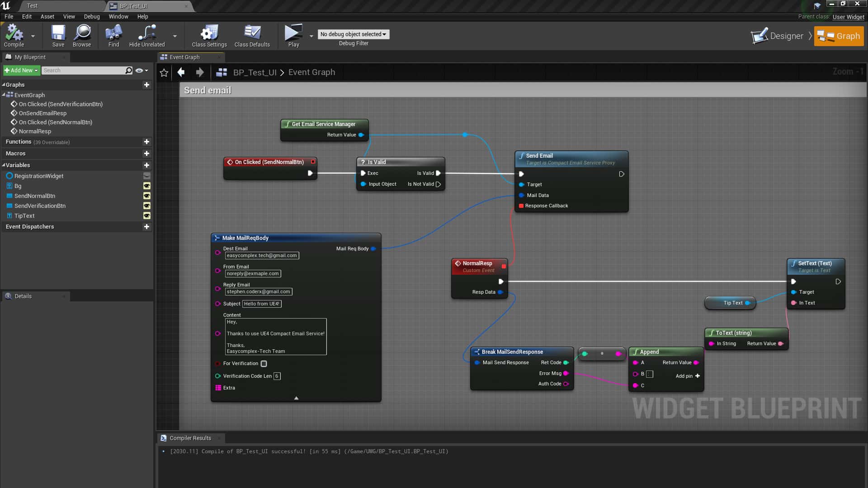Click the Subject field Hello from UE4!
The image size is (868, 488).
pyautogui.click(x=262, y=304)
